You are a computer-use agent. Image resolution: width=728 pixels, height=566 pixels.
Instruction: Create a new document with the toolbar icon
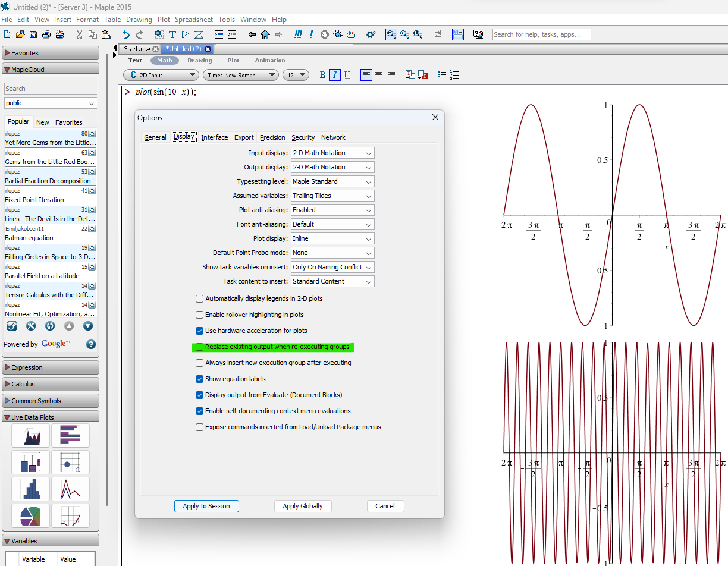7,34
